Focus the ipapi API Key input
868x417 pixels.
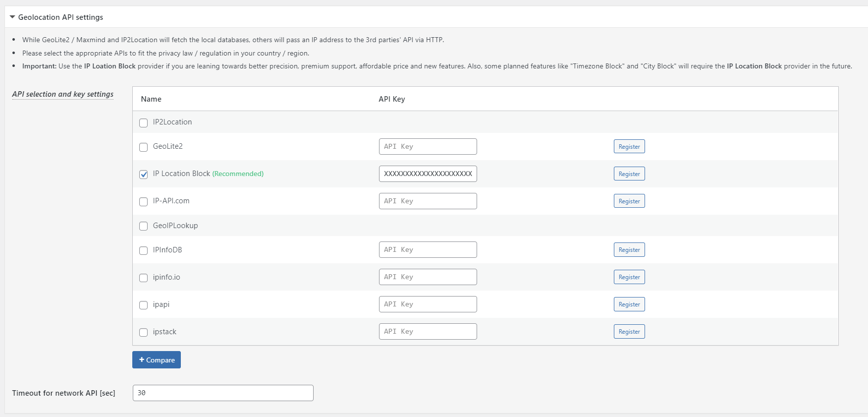pyautogui.click(x=428, y=304)
